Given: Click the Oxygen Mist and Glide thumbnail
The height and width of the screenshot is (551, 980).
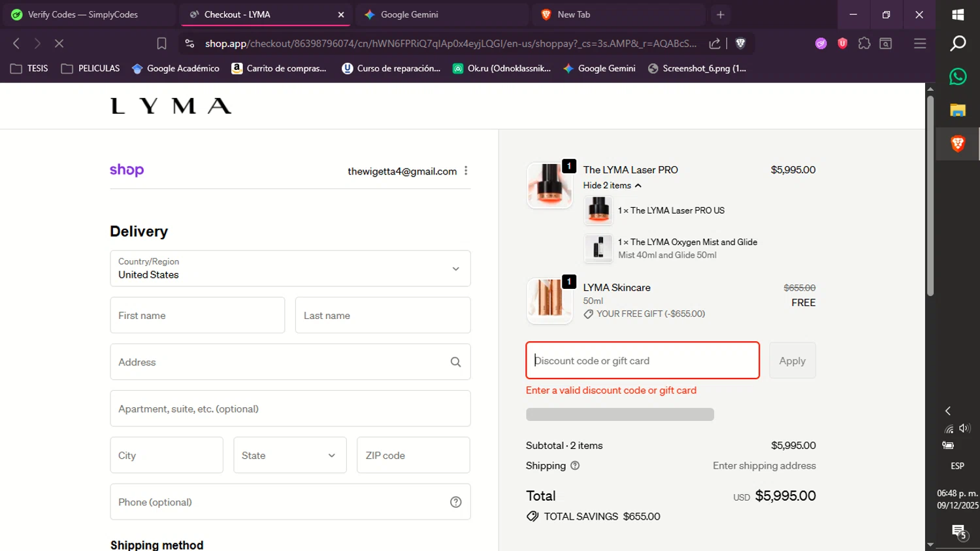Looking at the screenshot, I should tap(598, 248).
